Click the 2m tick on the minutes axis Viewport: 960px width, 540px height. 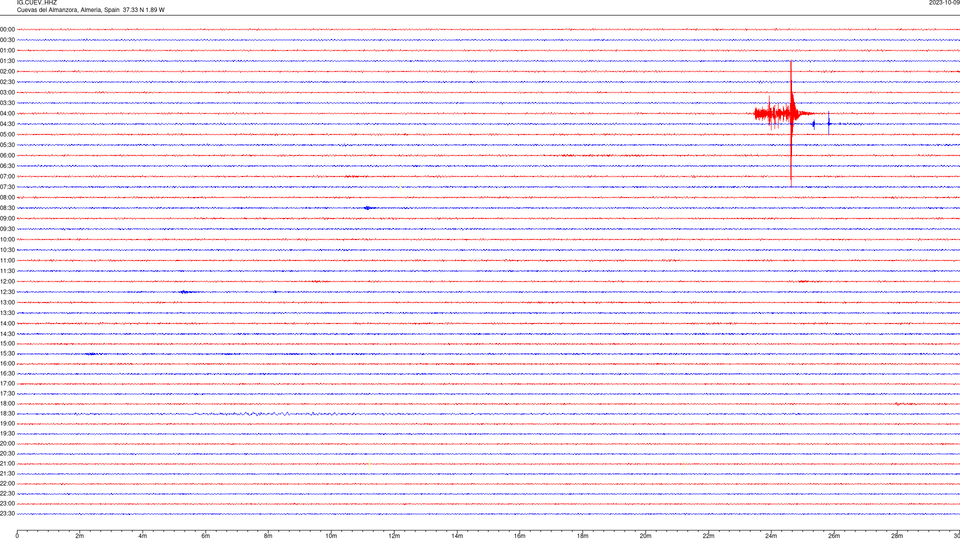click(80, 536)
